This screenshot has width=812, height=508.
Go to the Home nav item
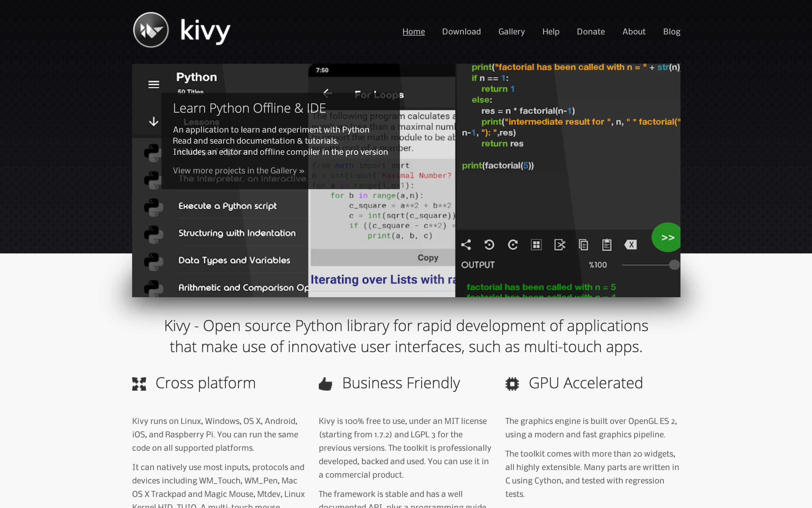[413, 32]
